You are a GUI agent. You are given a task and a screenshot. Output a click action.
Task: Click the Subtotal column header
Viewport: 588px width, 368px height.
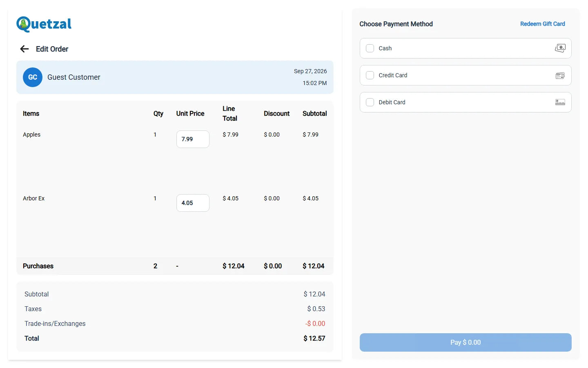pyautogui.click(x=314, y=114)
